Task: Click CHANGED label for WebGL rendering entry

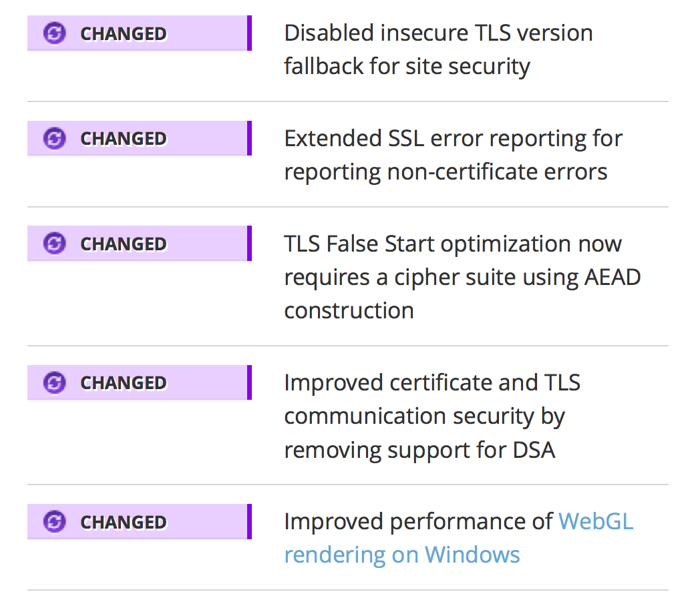Action: 124,522
